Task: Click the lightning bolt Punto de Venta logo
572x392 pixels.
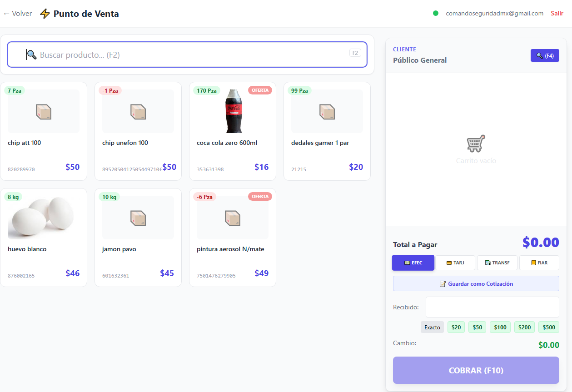Action: click(x=45, y=14)
